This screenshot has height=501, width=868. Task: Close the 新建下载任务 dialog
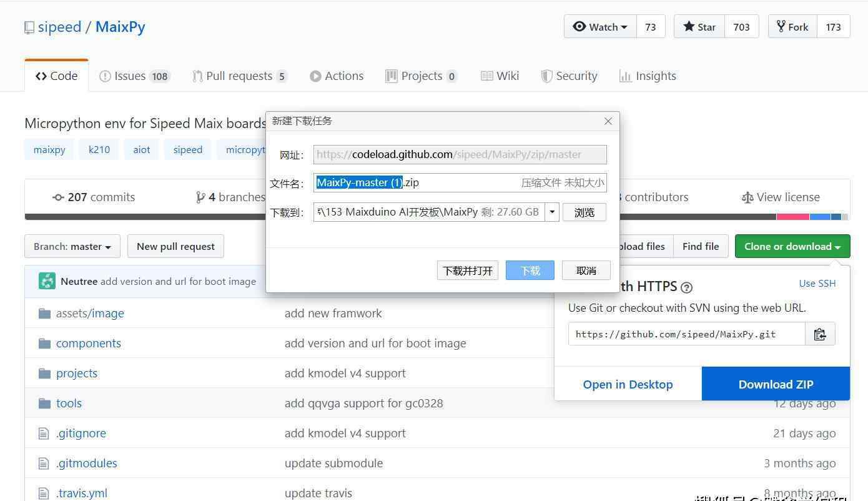pos(608,121)
